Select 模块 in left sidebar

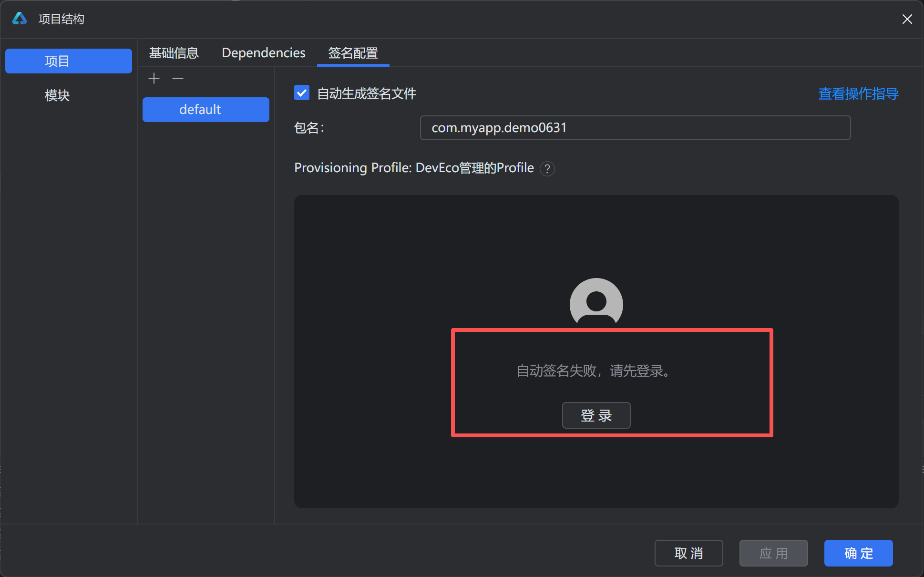pyautogui.click(x=57, y=95)
